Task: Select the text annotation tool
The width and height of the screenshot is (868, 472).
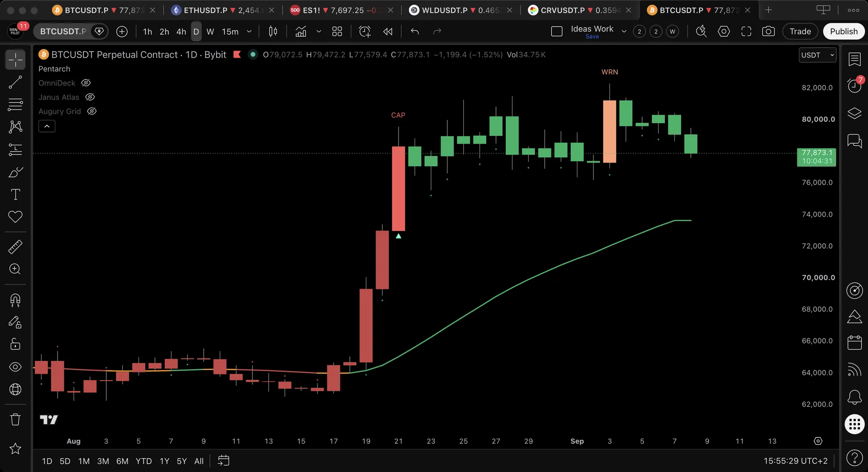Action: [x=15, y=194]
